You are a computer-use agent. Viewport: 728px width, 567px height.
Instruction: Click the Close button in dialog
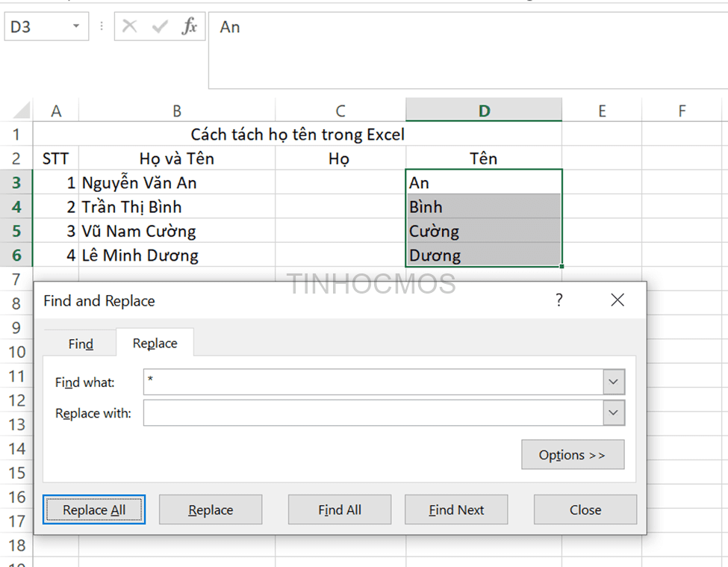[x=585, y=509]
